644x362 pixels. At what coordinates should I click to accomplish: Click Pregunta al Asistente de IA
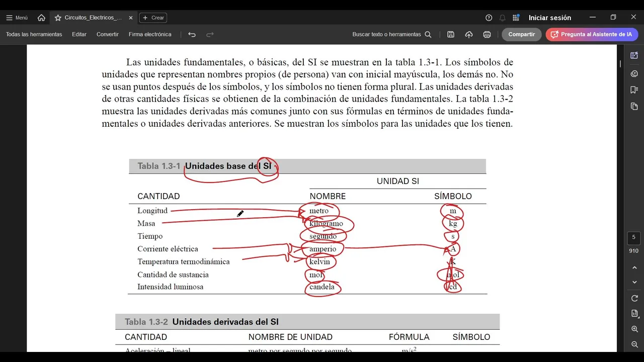coord(592,34)
